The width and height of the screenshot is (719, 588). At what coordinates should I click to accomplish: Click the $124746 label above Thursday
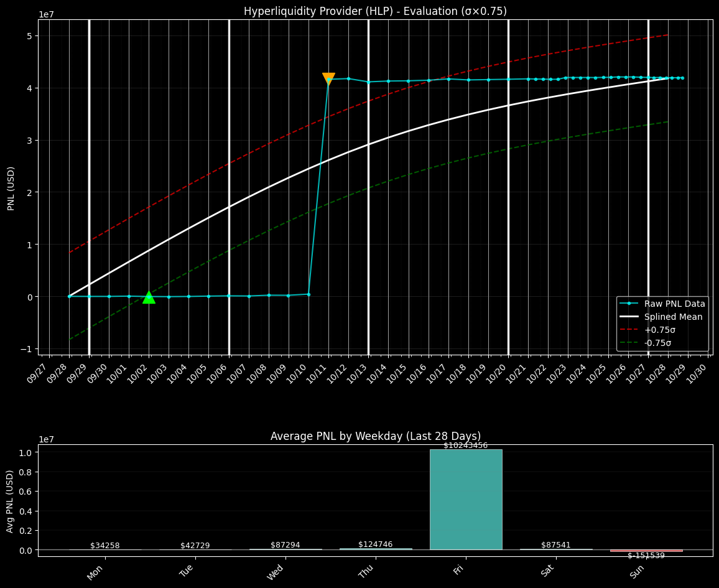[x=375, y=544]
